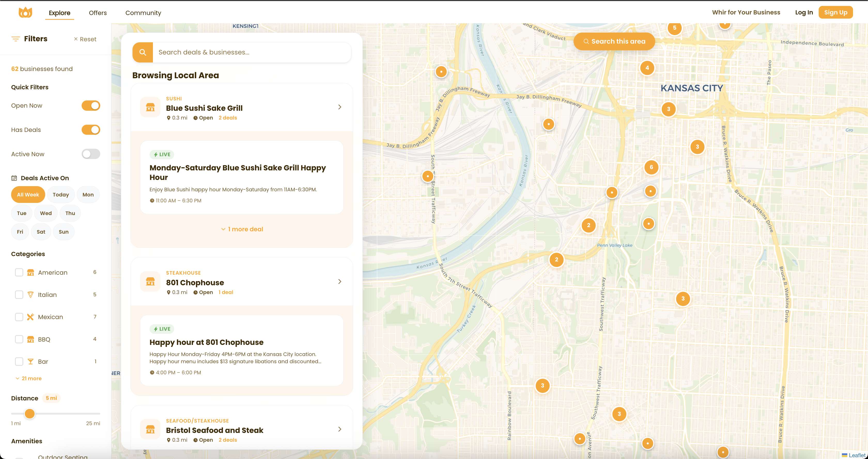Open the Community tab
This screenshot has height=459, width=868.
143,13
